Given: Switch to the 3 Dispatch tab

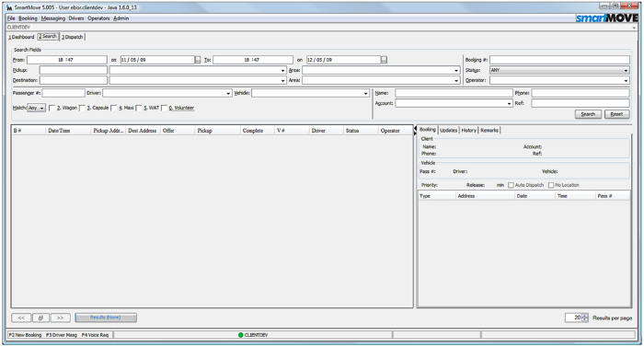Looking at the screenshot, I should coord(73,37).
